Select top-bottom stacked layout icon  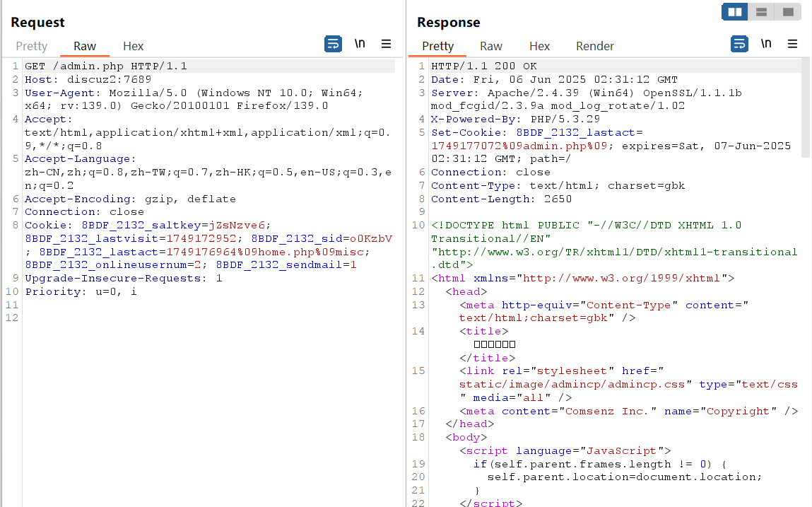click(761, 12)
